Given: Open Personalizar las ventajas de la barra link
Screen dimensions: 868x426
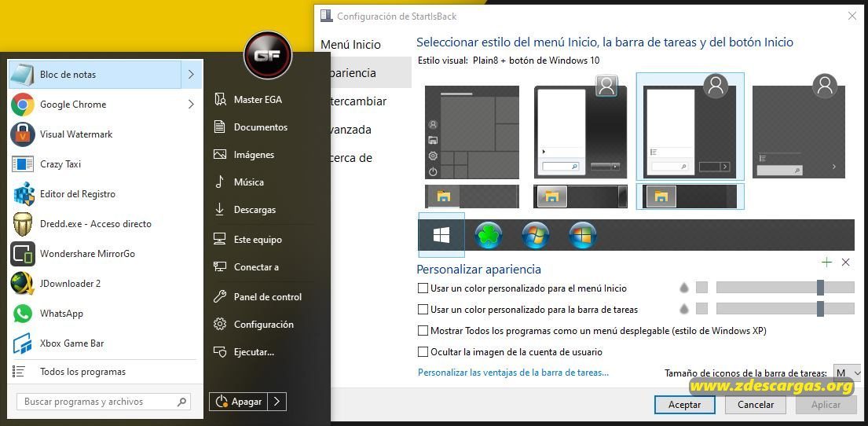Looking at the screenshot, I should (513, 373).
